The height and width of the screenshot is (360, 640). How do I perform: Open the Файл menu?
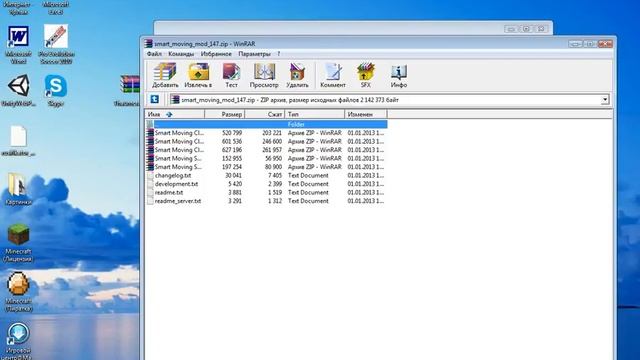(x=154, y=54)
